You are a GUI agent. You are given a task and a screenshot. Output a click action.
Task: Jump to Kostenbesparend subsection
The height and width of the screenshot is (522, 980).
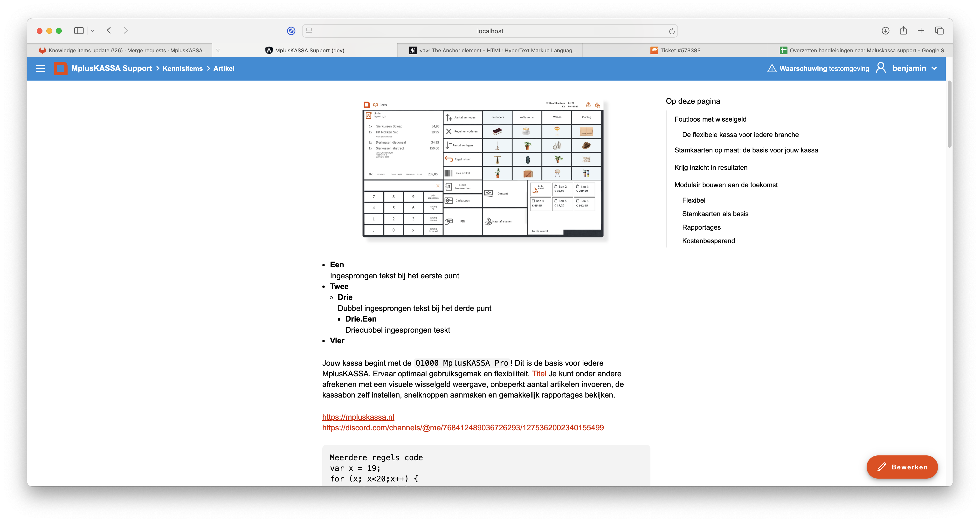pos(708,241)
